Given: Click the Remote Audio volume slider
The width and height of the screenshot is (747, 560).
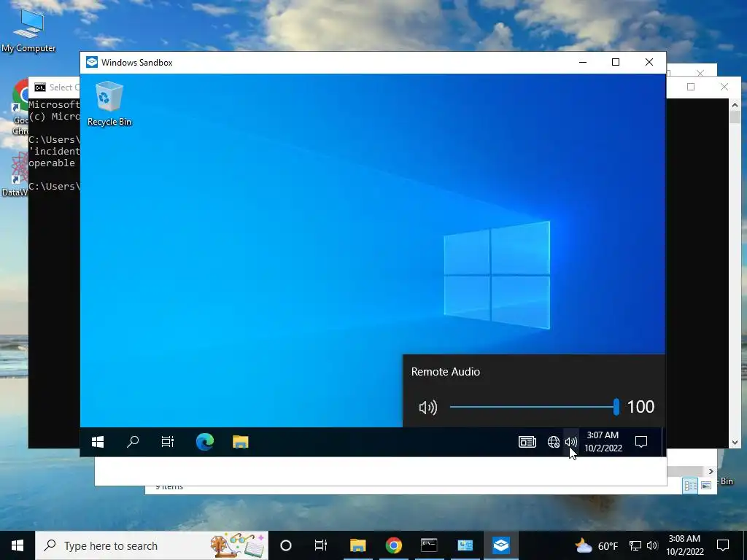Looking at the screenshot, I should [533, 407].
